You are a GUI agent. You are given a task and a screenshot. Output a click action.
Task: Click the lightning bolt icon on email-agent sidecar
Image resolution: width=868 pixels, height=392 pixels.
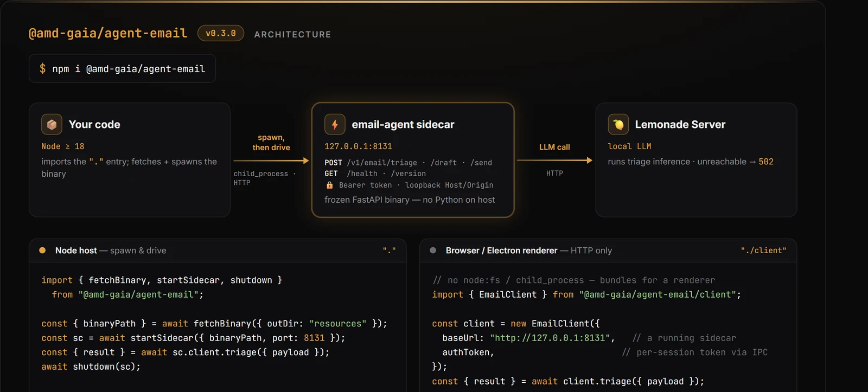[x=335, y=125]
